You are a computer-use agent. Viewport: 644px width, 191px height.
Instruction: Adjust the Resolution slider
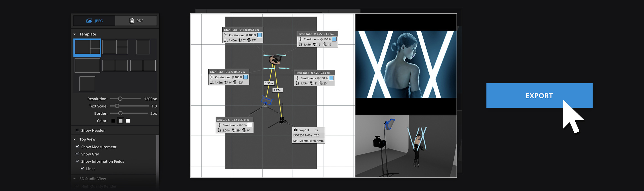pos(120,99)
